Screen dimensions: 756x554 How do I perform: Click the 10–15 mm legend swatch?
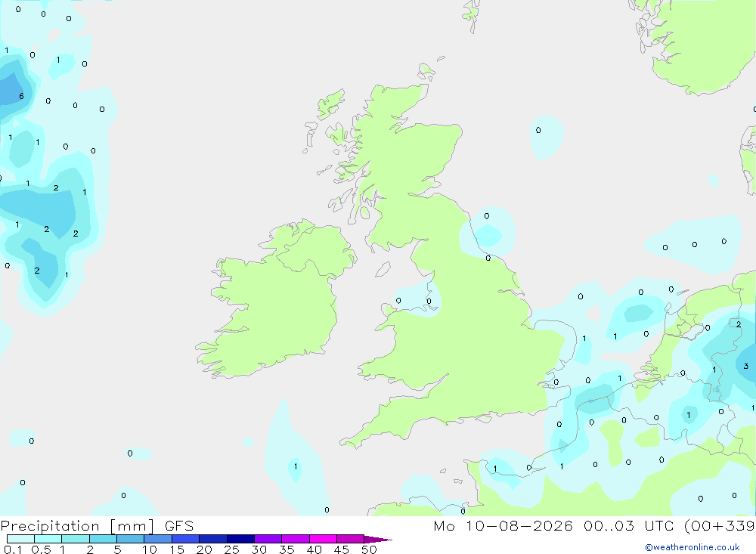coord(158,539)
